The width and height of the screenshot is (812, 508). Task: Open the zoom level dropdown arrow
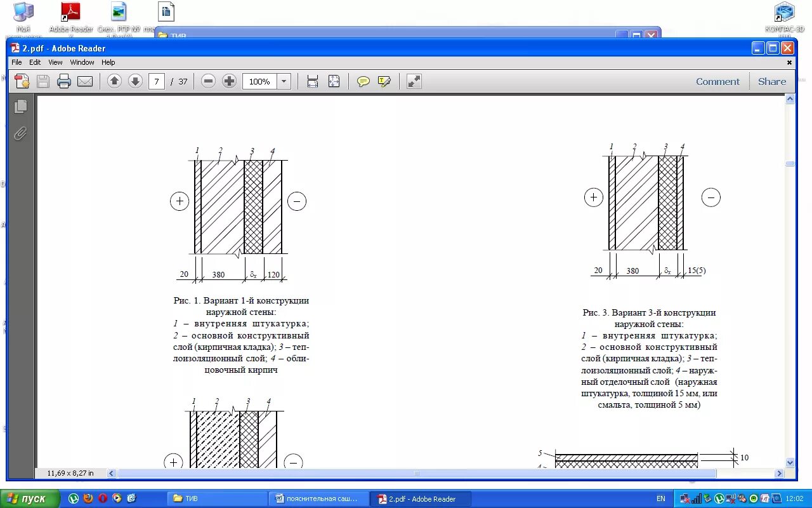tap(284, 81)
